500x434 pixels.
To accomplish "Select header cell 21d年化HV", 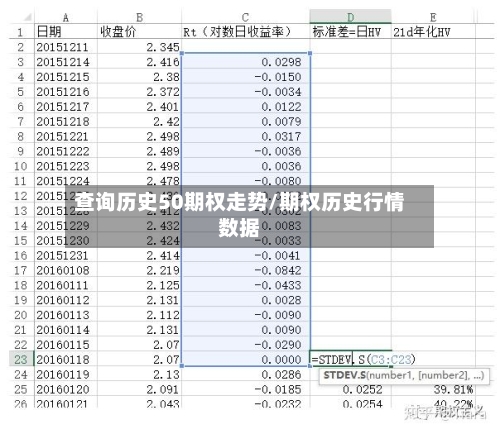I will 433,32.
